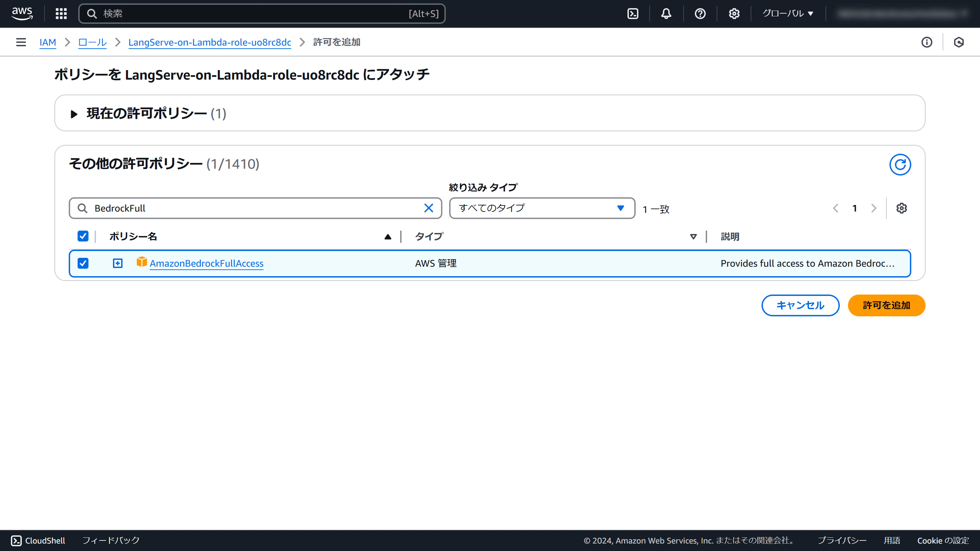Open 用語 footer link

[x=892, y=540]
